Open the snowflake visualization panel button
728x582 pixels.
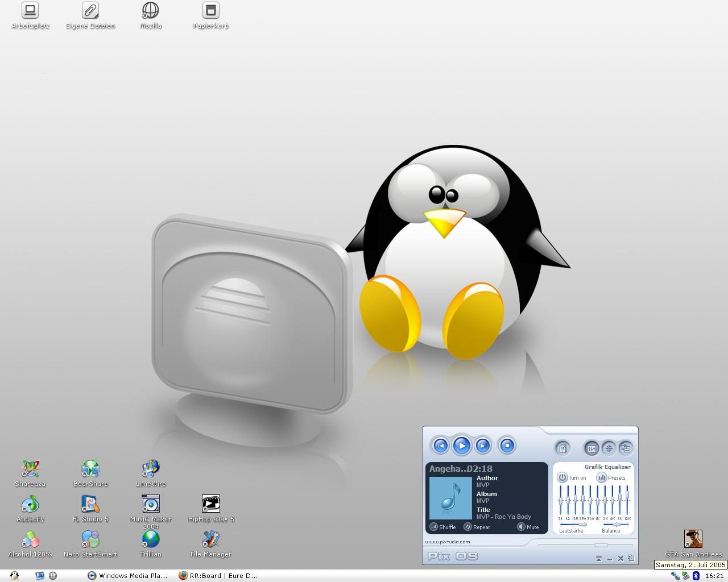coord(609,448)
